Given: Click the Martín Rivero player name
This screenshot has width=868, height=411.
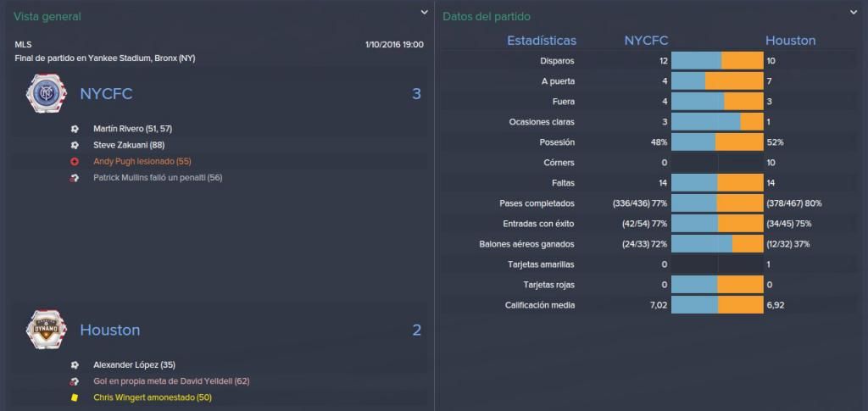Looking at the screenshot, I should coord(119,128).
